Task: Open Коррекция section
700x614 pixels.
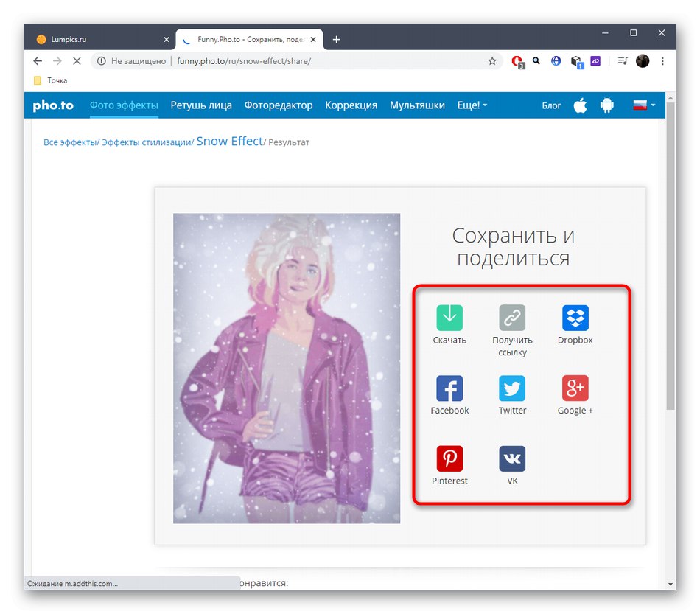Action: point(351,105)
